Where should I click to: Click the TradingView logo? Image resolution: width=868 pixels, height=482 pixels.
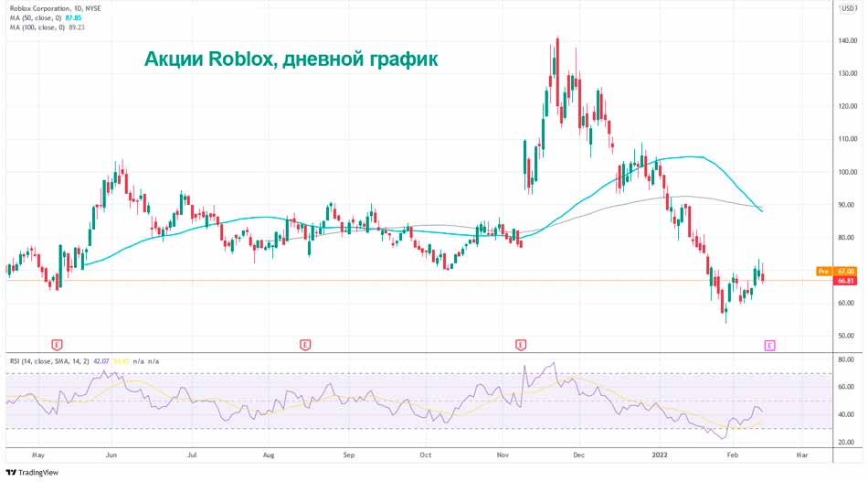tap(32, 472)
